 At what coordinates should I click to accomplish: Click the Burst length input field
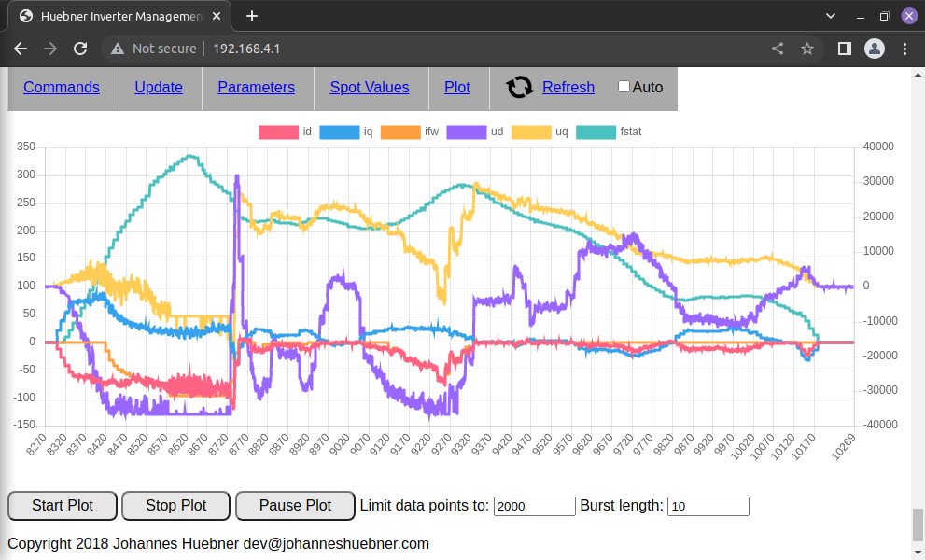pyautogui.click(x=708, y=506)
